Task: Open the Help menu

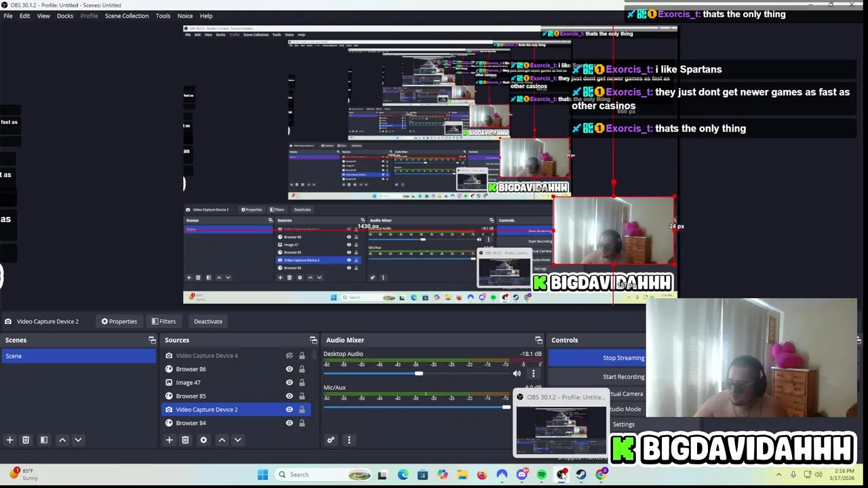Action: click(206, 16)
